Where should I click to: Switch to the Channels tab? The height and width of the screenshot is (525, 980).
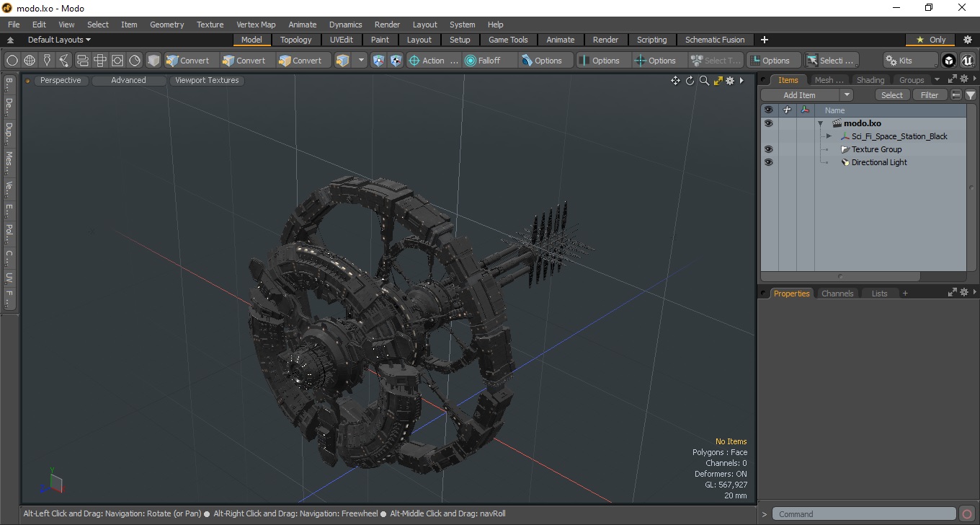(x=837, y=294)
